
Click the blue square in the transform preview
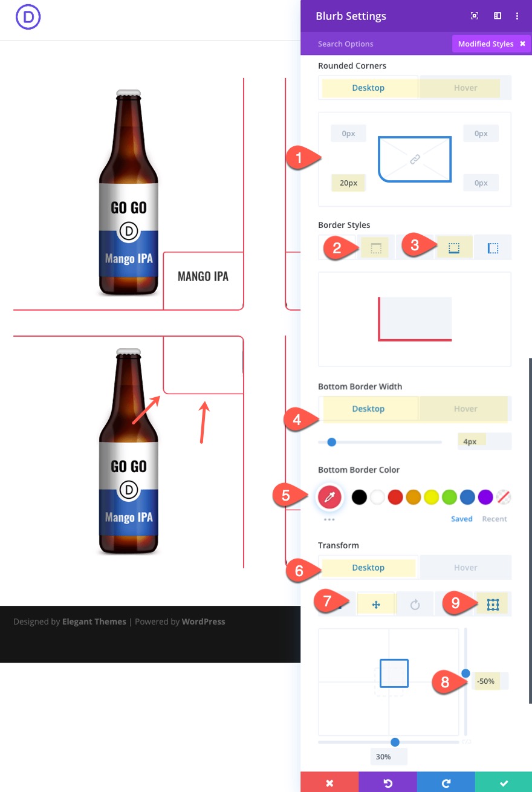coord(394,673)
